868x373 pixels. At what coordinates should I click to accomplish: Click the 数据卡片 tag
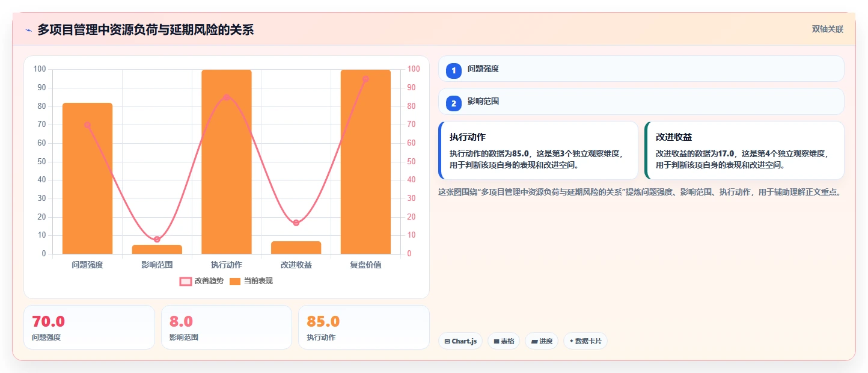click(585, 341)
